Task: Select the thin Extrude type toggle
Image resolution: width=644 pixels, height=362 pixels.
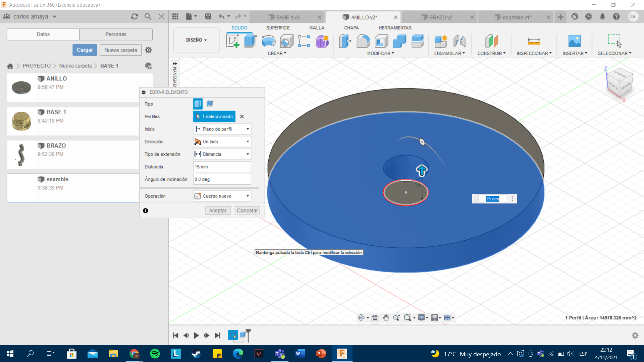Action: (210, 104)
